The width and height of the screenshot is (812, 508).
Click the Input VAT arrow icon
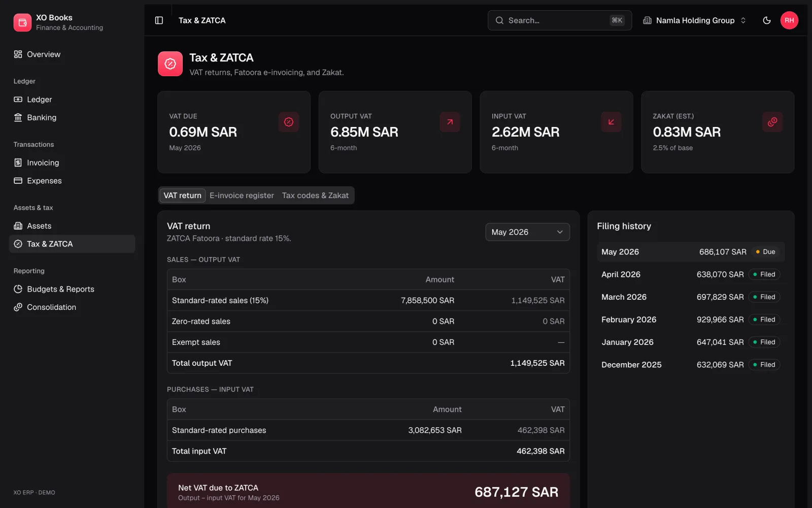coord(611,122)
